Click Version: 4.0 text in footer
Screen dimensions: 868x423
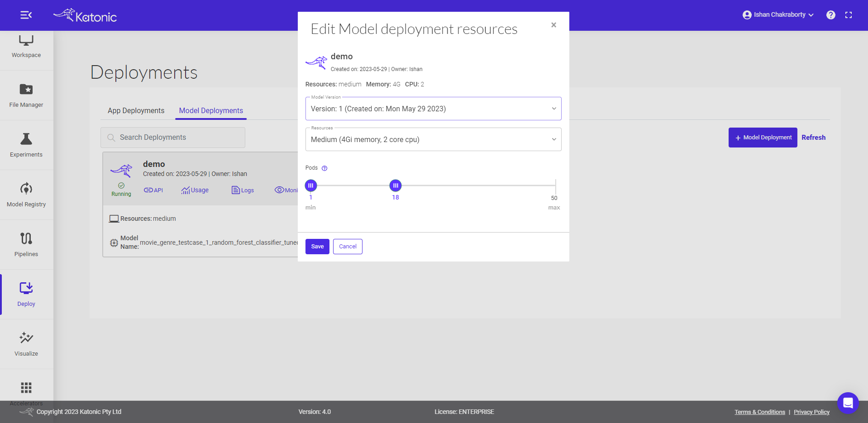[315, 412]
